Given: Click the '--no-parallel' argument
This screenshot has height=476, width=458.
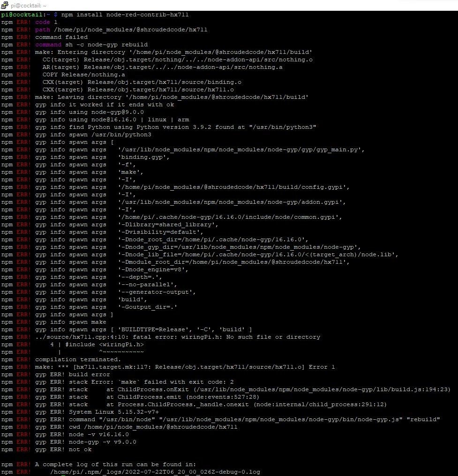Looking at the screenshot, I should 148,284.
